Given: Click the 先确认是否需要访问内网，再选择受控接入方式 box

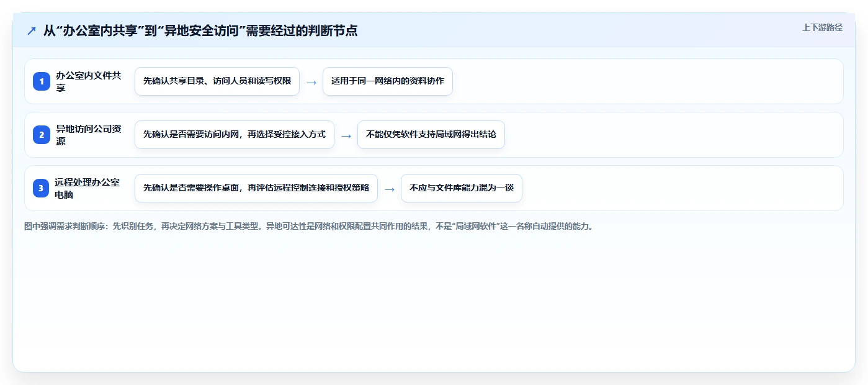Looking at the screenshot, I should click(235, 135).
